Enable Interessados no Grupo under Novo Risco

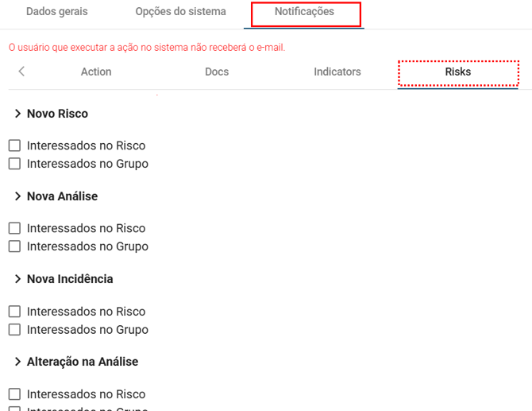14,164
